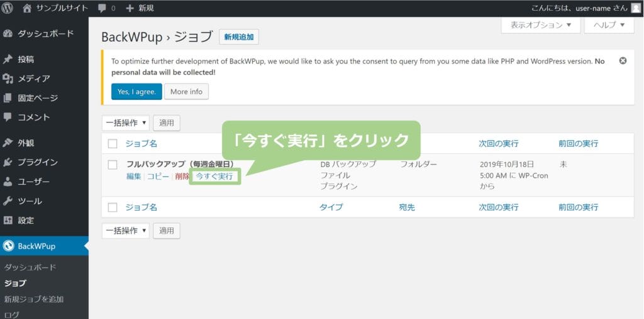Click the user avatar icon at top right

pos(635,8)
